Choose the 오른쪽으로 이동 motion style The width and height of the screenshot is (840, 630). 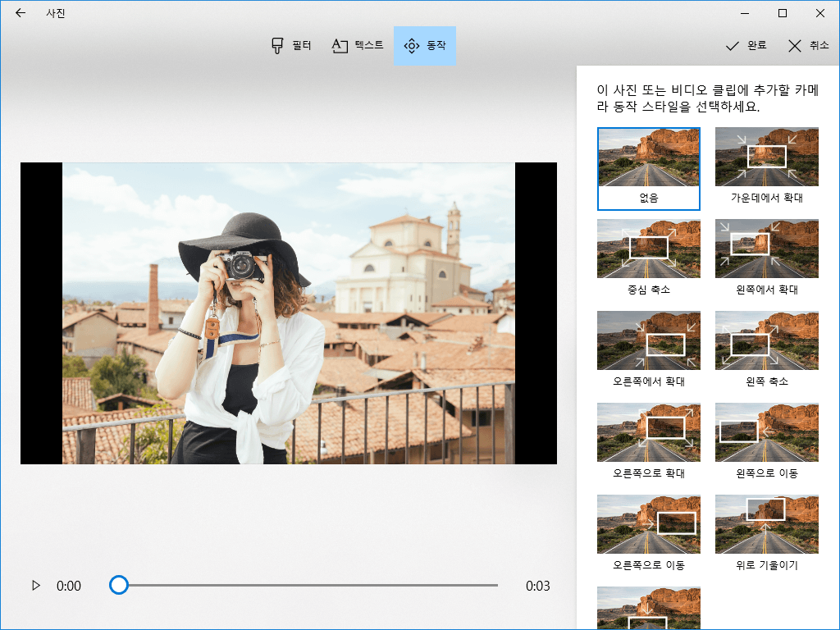coord(649,535)
